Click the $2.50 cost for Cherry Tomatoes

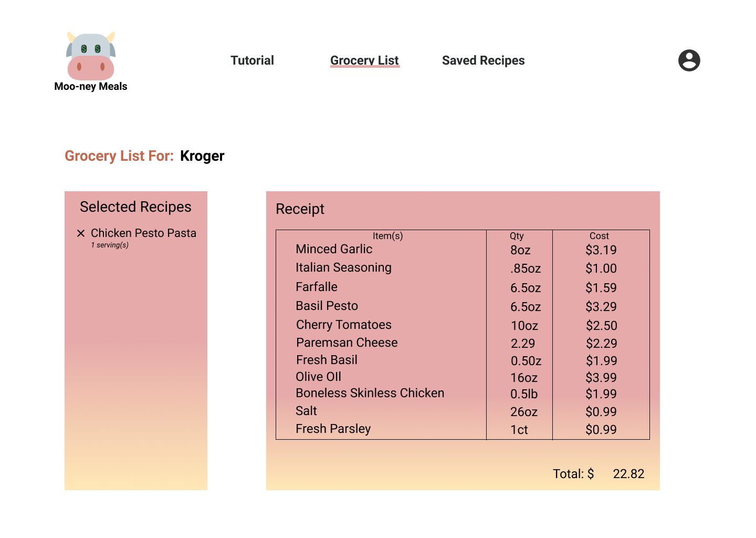point(602,326)
